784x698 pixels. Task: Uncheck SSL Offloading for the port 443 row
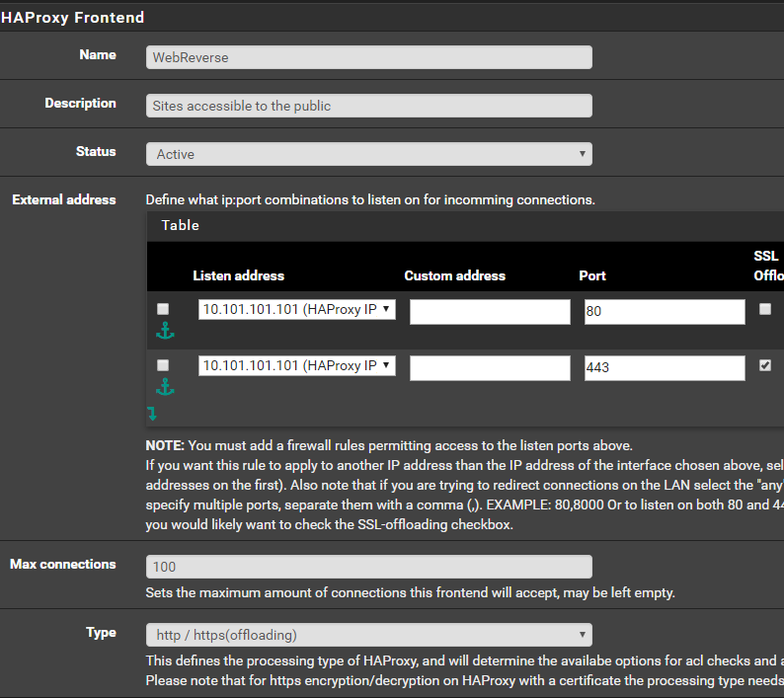765,365
